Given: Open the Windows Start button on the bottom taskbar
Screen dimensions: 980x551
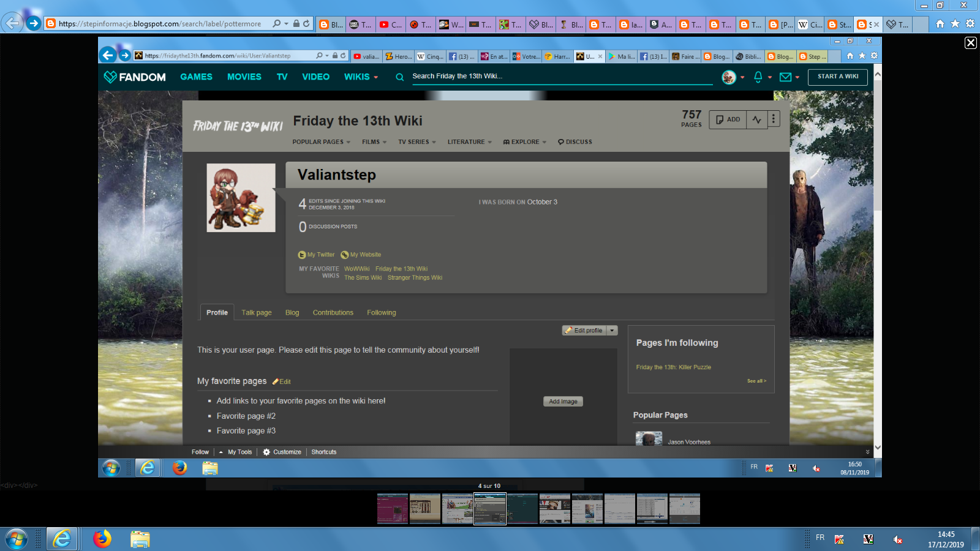Looking at the screenshot, I should [17, 539].
